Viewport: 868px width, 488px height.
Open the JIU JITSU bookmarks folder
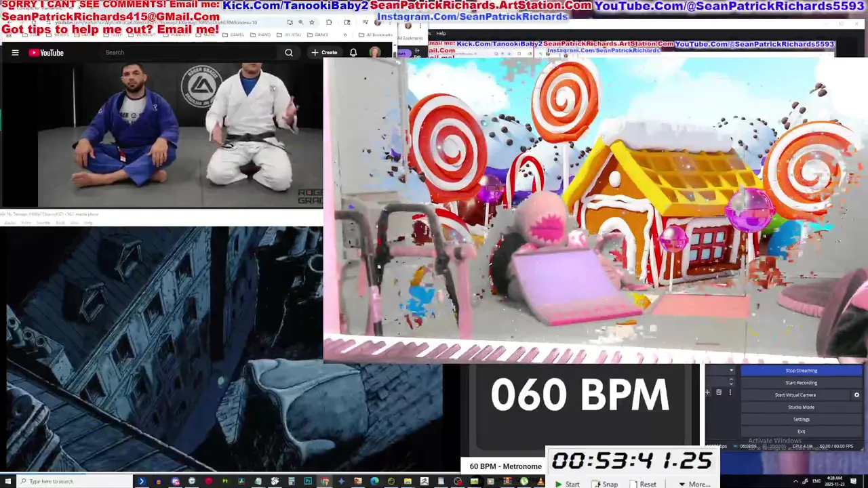[x=290, y=35]
